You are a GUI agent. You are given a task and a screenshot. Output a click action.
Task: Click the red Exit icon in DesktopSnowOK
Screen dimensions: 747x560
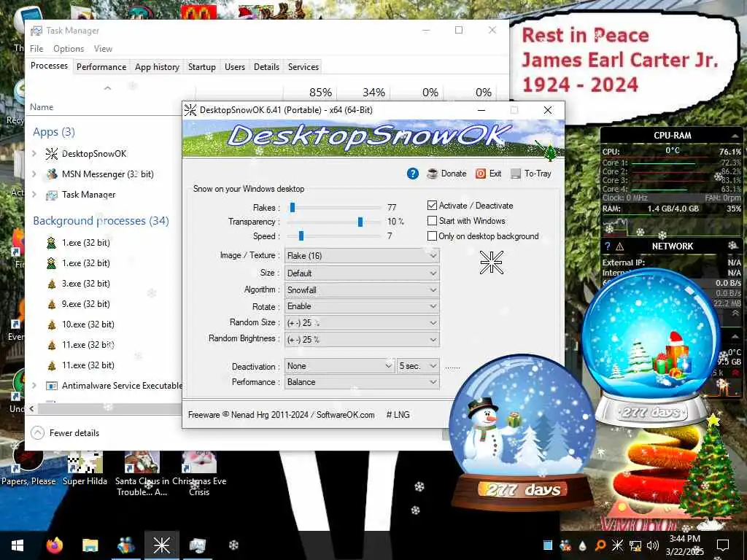click(x=480, y=174)
